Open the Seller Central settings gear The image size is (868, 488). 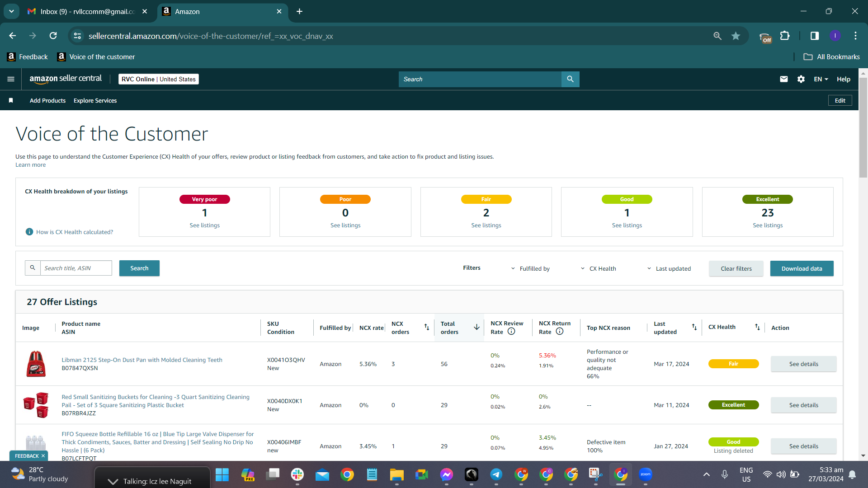click(x=801, y=79)
